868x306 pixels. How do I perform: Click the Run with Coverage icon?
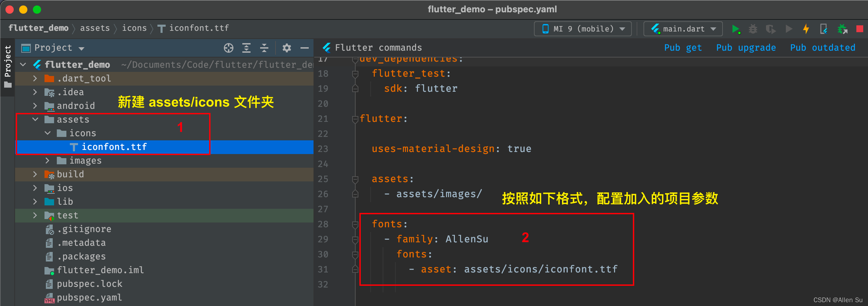[770, 29]
